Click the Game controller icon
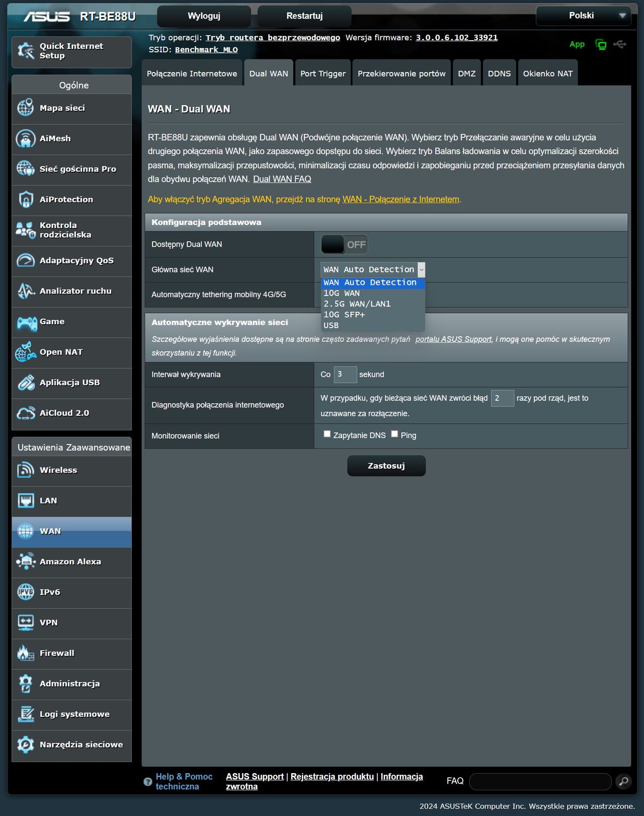The image size is (644, 816). (x=27, y=322)
